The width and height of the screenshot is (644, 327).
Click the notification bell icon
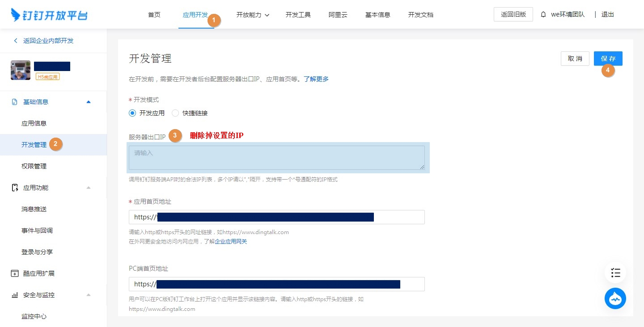543,15
